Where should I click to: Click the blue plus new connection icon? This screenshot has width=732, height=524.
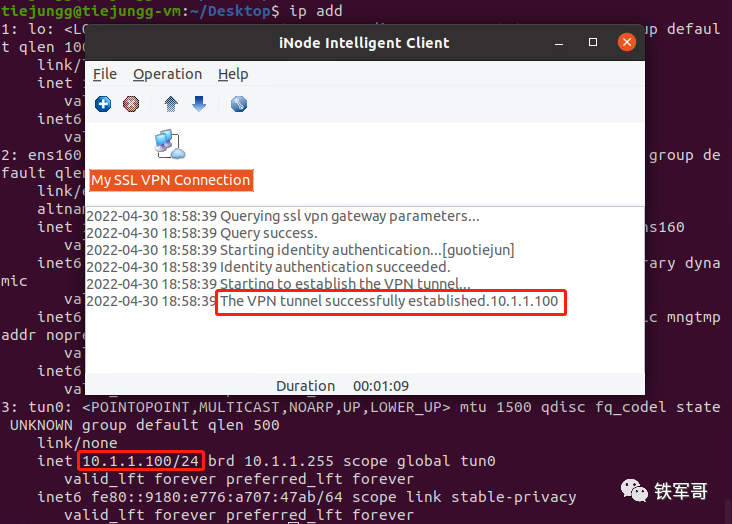click(x=103, y=104)
